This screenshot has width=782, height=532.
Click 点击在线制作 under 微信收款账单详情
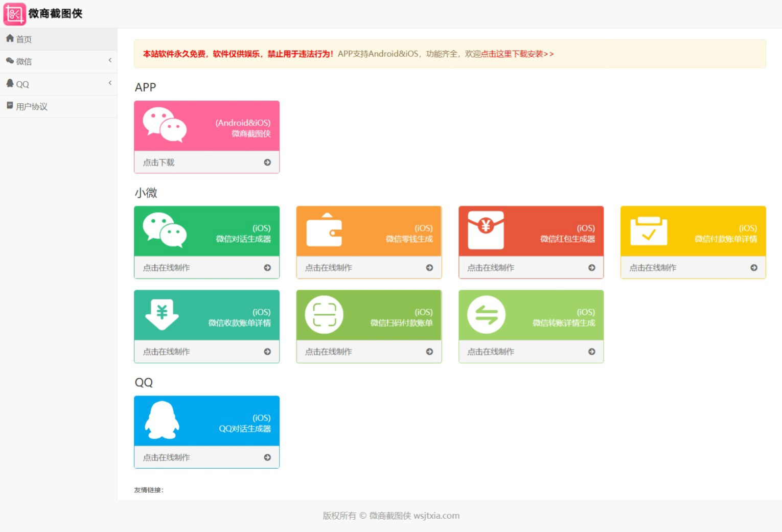[166, 352]
